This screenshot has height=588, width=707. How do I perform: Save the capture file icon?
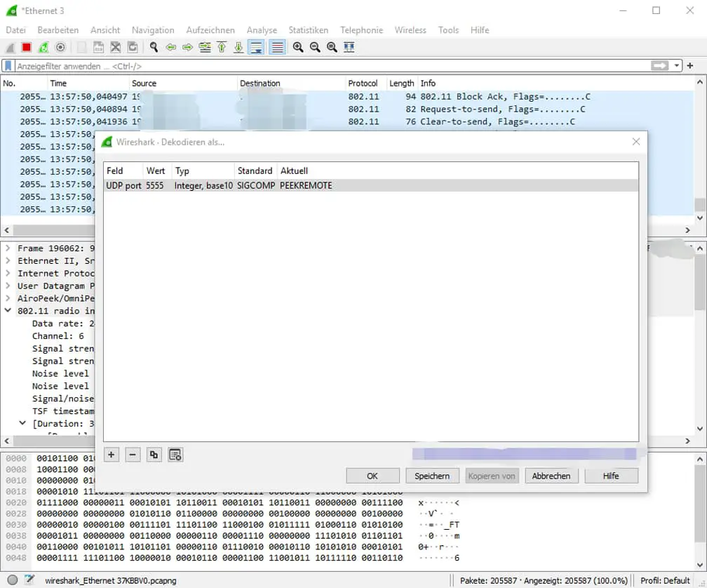click(x=98, y=47)
